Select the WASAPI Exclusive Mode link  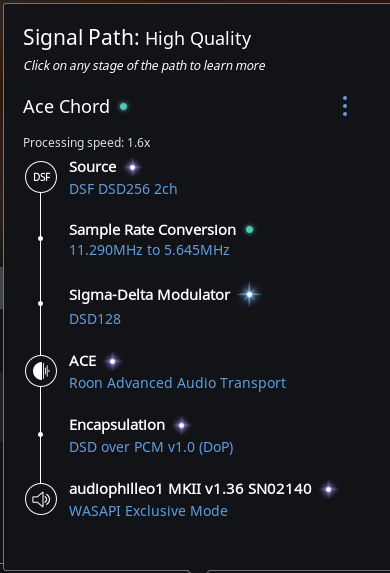coord(148,511)
